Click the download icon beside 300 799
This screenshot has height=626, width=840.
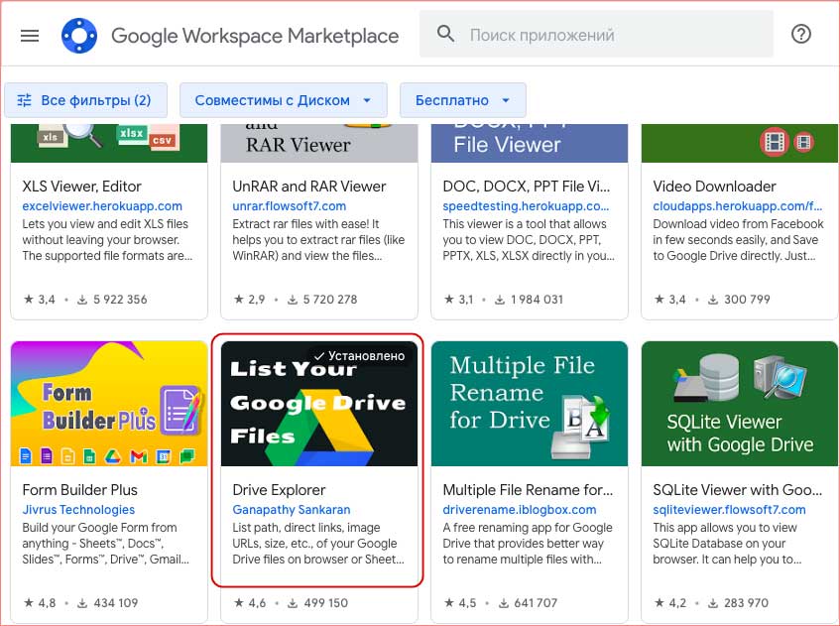[713, 300]
